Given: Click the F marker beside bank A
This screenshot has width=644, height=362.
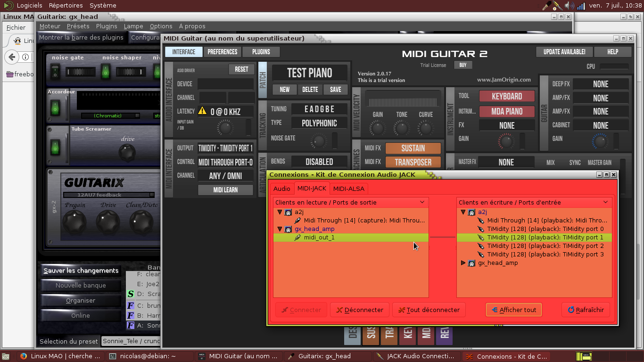Looking at the screenshot, I should click(131, 325).
